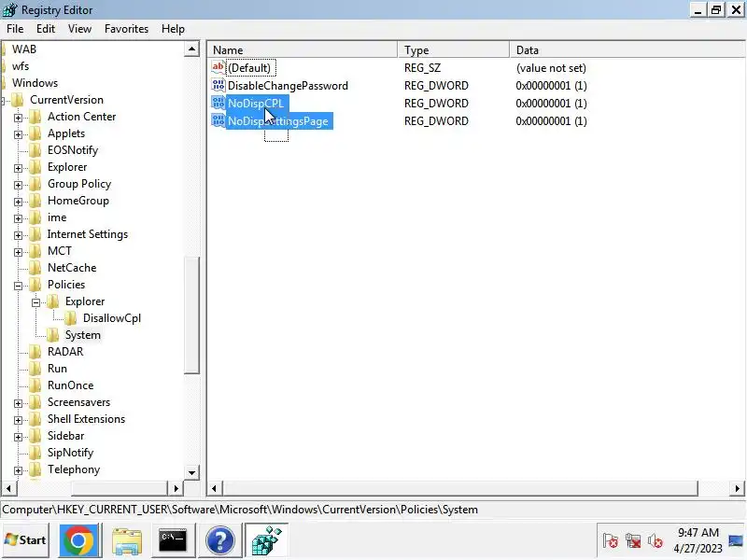
Task: Click the tree pane scroll up arrow
Action: pyautogui.click(x=191, y=49)
